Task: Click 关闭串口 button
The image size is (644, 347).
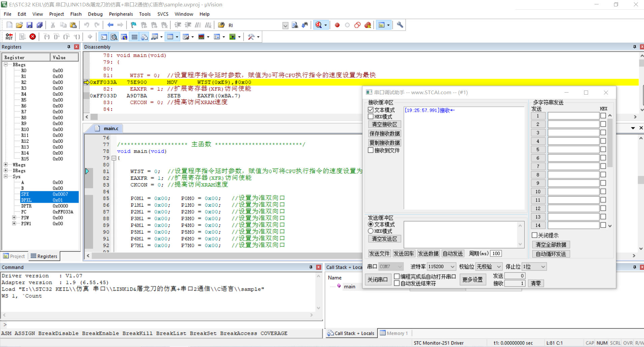Action: point(377,279)
